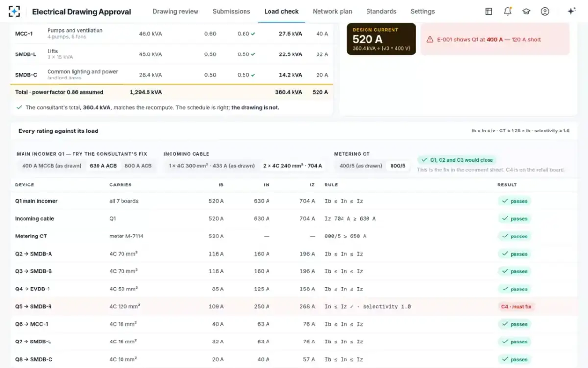Go to the Drawing review tab

coord(175,11)
